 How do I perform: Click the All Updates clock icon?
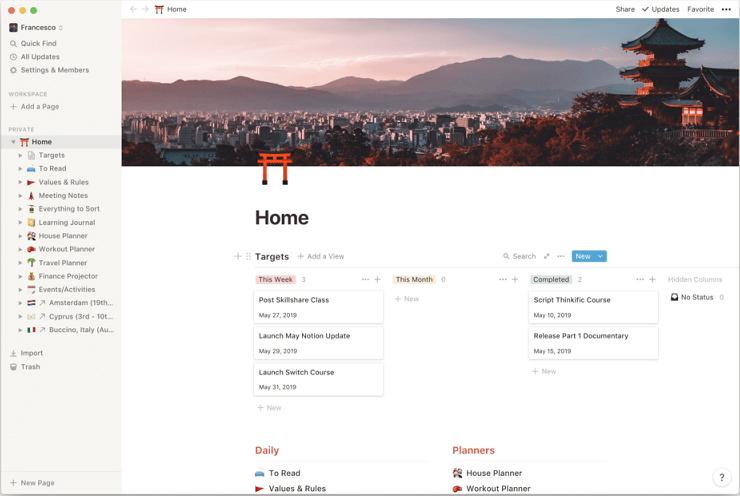point(13,57)
